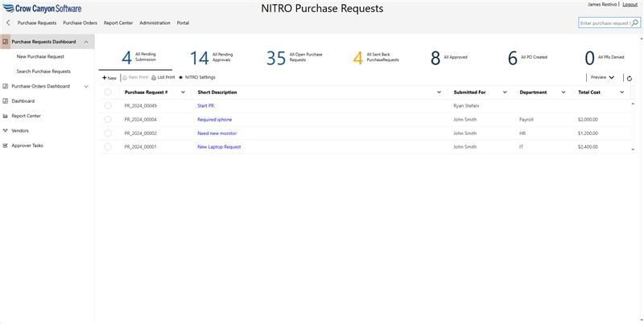Click the Item Print printer icon
Screen dimensions: 644x324
(125, 77)
